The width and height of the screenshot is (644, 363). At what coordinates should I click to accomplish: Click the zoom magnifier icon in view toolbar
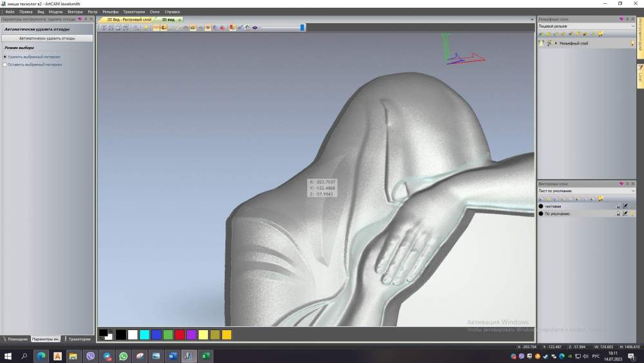pos(136,28)
